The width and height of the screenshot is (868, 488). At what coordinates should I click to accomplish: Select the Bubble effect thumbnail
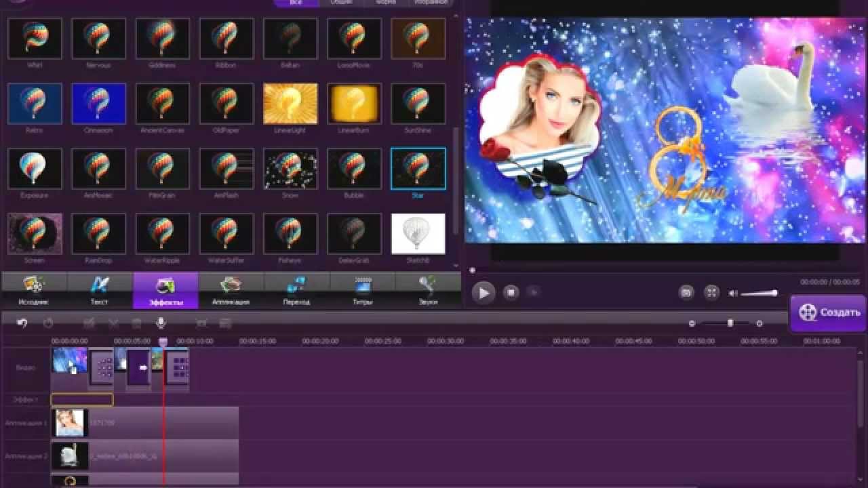click(x=354, y=168)
